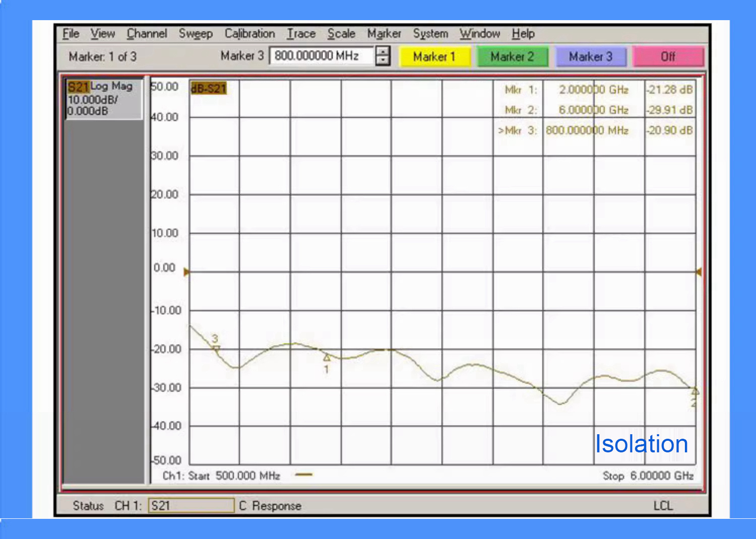
Task: Click marker 3 triangle on the trace
Action: [216, 348]
